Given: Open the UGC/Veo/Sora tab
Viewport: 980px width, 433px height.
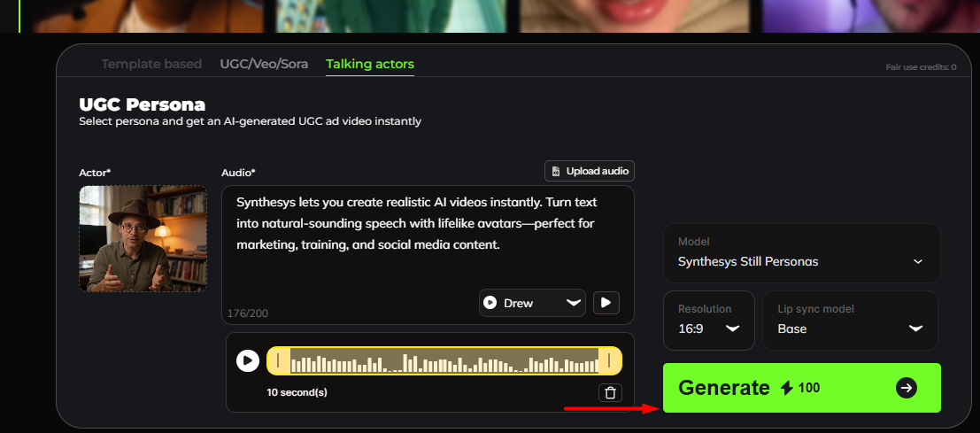Looking at the screenshot, I should [264, 64].
